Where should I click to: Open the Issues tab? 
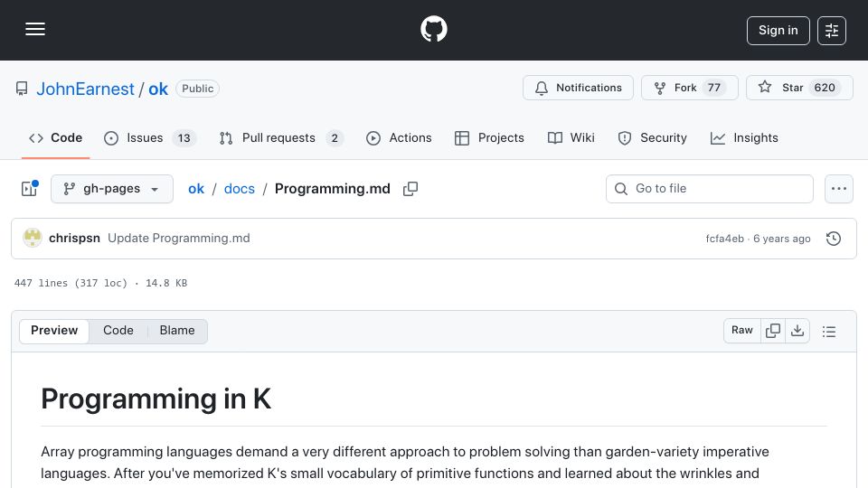point(149,137)
